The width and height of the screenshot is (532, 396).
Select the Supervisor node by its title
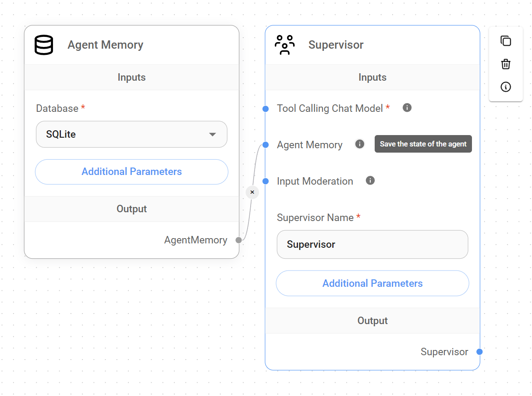[336, 45]
